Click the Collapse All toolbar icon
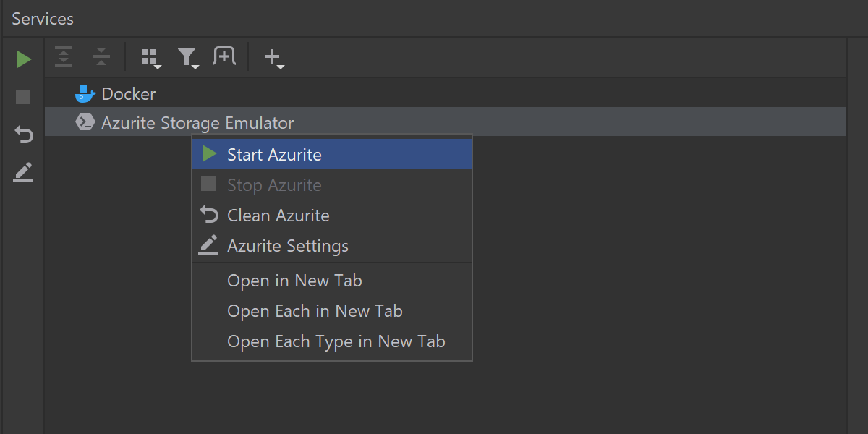Viewport: 868px width, 434px height. click(x=101, y=56)
